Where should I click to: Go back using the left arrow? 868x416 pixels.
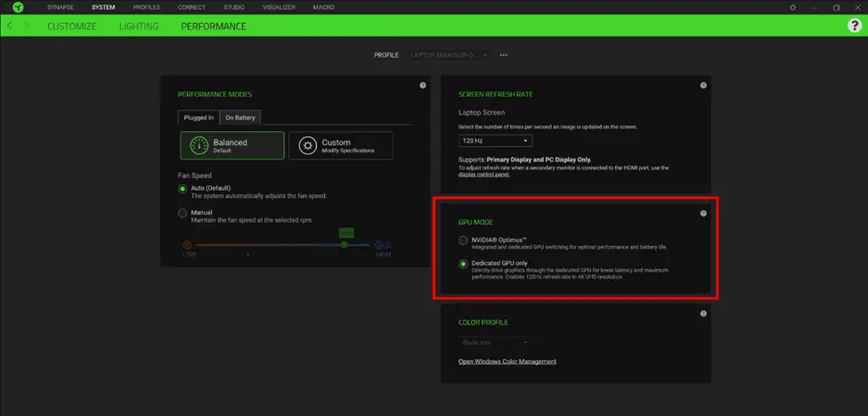(10, 26)
